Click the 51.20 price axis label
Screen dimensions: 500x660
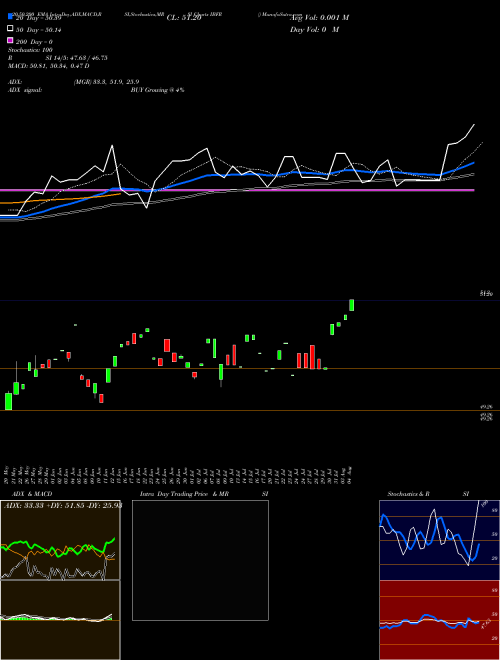pos(487,293)
